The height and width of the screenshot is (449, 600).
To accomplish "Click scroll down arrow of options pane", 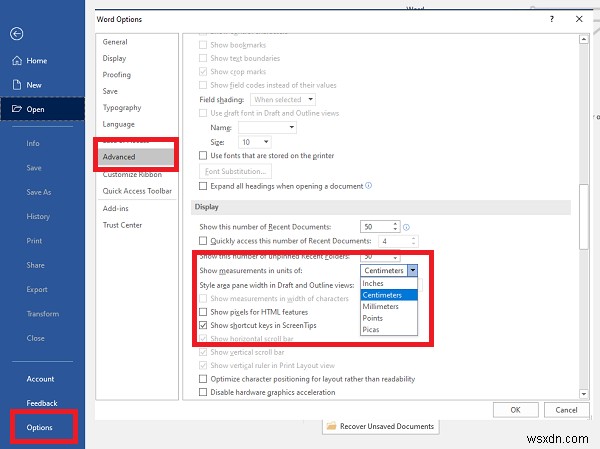I will pos(584,393).
